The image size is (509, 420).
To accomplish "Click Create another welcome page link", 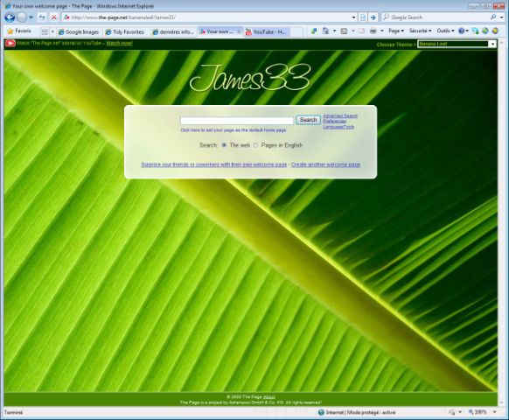I will pos(325,164).
